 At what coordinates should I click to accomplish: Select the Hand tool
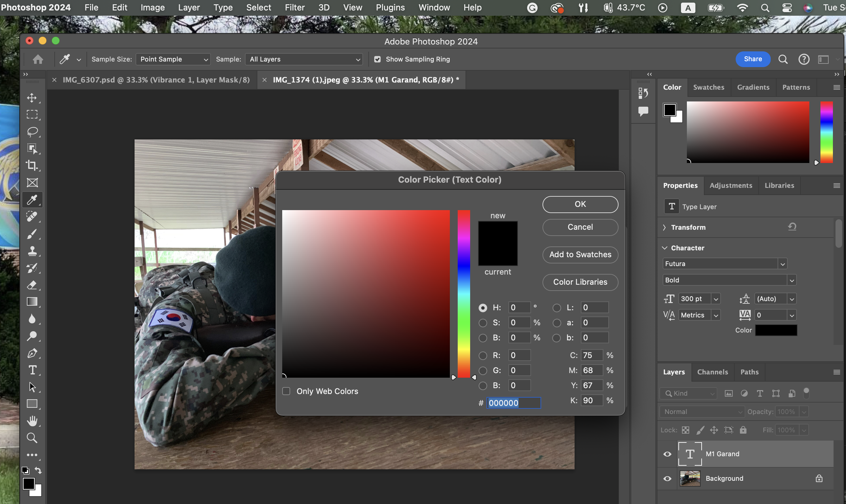coord(32,421)
